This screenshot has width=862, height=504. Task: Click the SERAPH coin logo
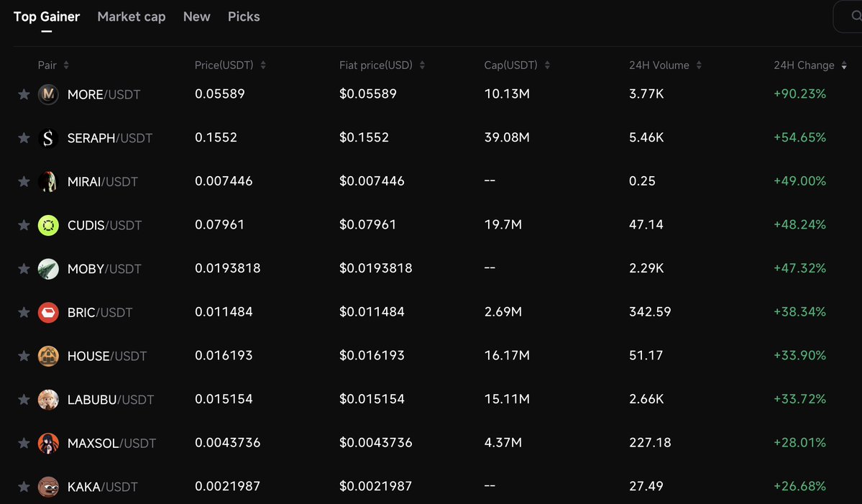(48, 138)
